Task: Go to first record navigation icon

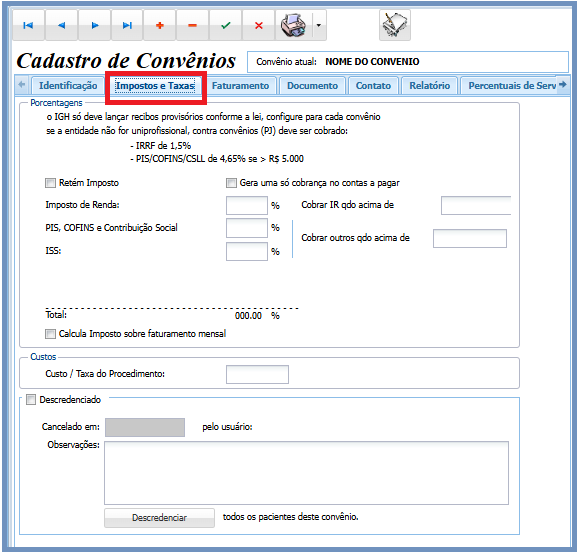Action: [x=28, y=25]
